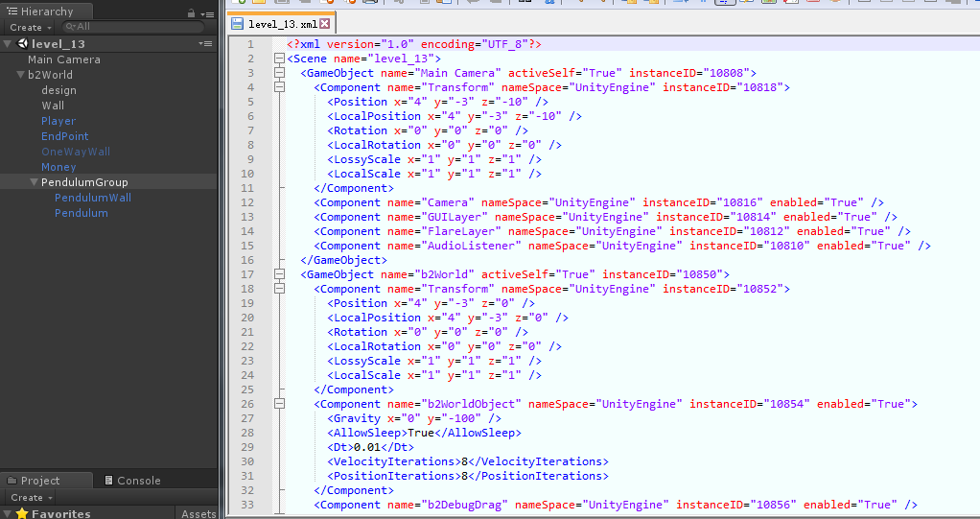
Task: Select the Player prefab object
Action: pos(58,121)
